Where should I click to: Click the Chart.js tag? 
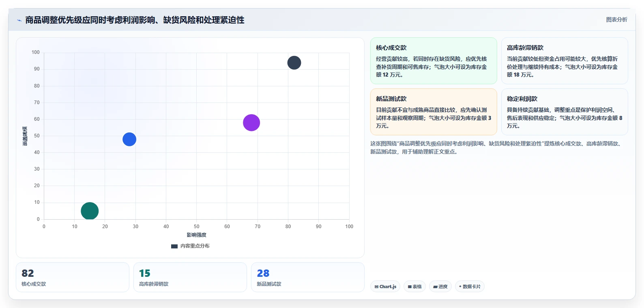click(385, 287)
